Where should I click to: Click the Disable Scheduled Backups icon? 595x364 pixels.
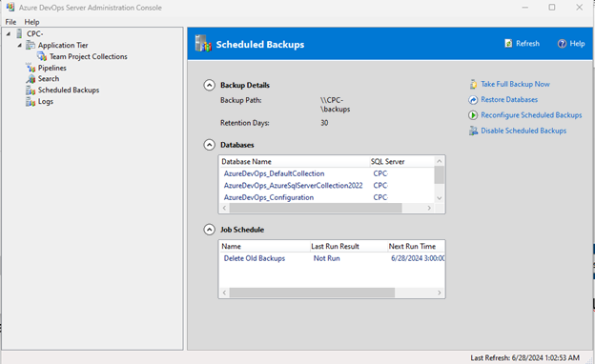[x=473, y=131]
